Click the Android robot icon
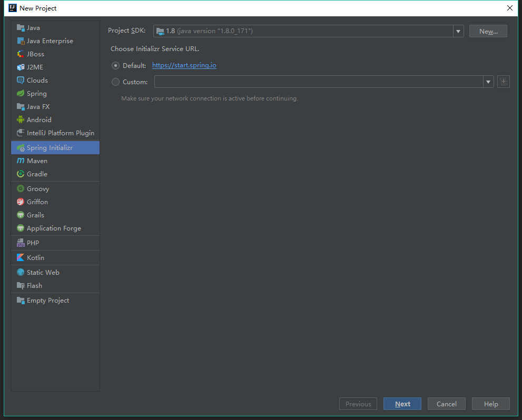522x420 pixels. pos(21,119)
